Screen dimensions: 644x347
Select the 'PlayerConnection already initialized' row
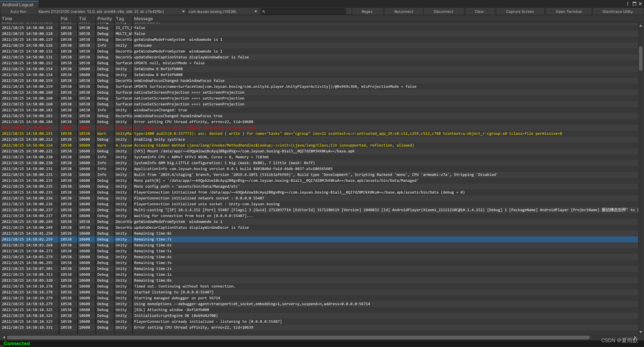click(x=319, y=322)
